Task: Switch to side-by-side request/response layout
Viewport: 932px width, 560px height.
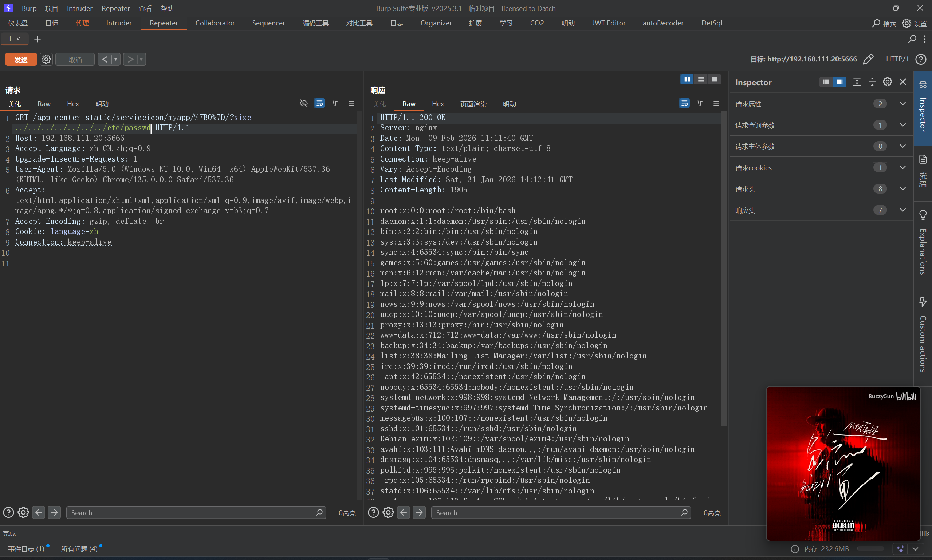Action: (x=687, y=79)
